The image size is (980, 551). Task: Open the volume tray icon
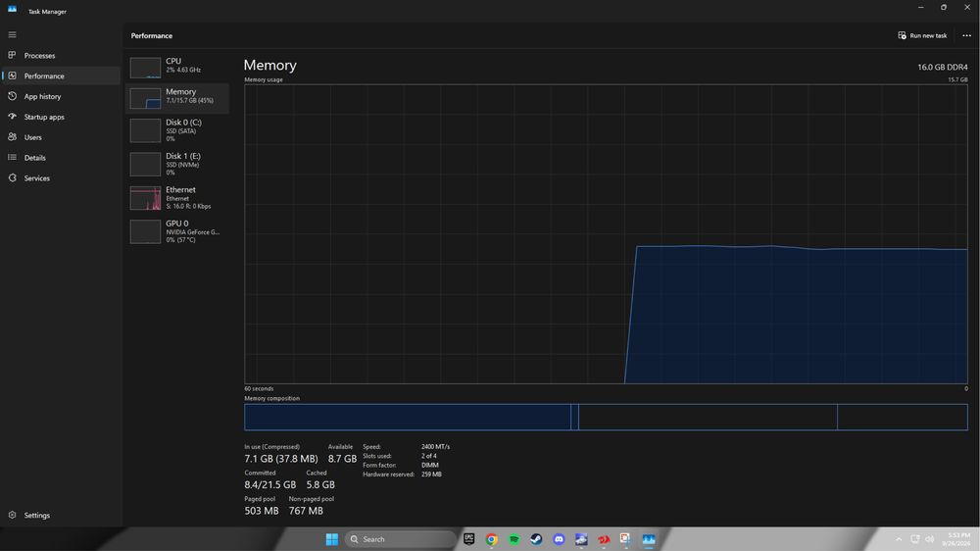[x=929, y=539]
